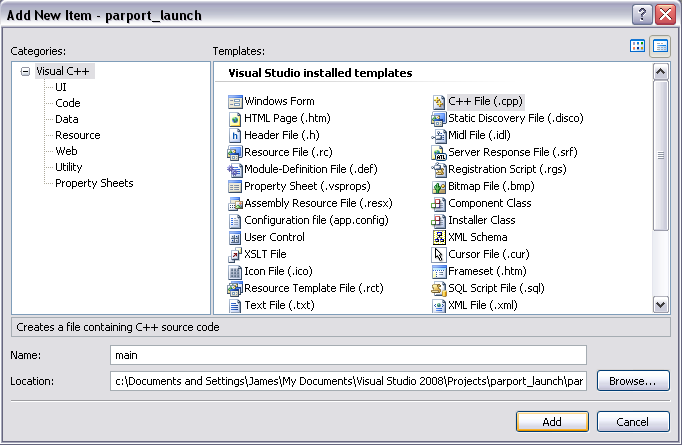Screen dimensions: 682x445
Task: Select the XML Schema template icon
Action: tap(439, 238)
